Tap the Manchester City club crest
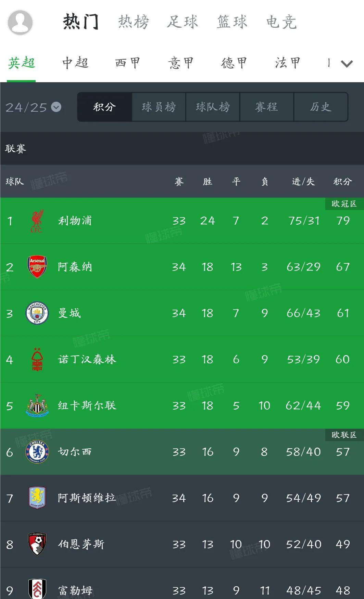The image size is (364, 599). tap(37, 313)
